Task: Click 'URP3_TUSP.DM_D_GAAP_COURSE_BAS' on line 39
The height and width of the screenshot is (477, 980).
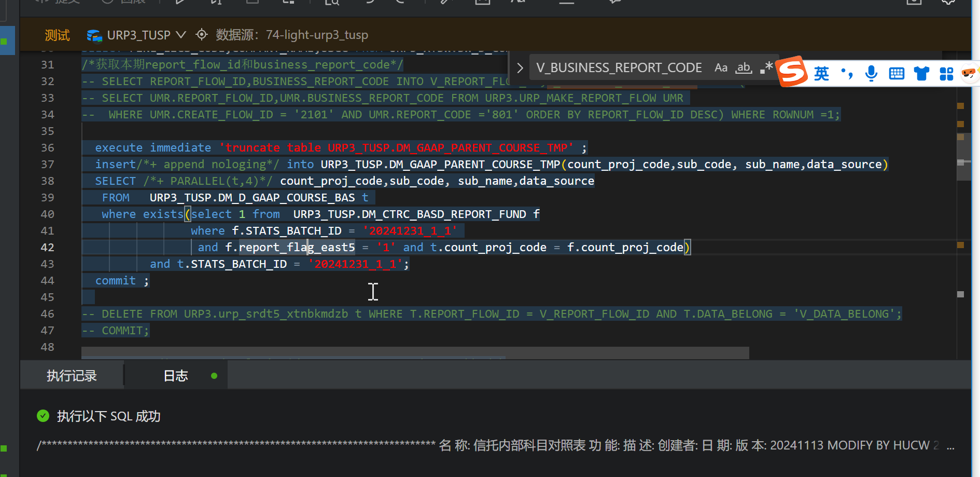Action: pos(252,198)
